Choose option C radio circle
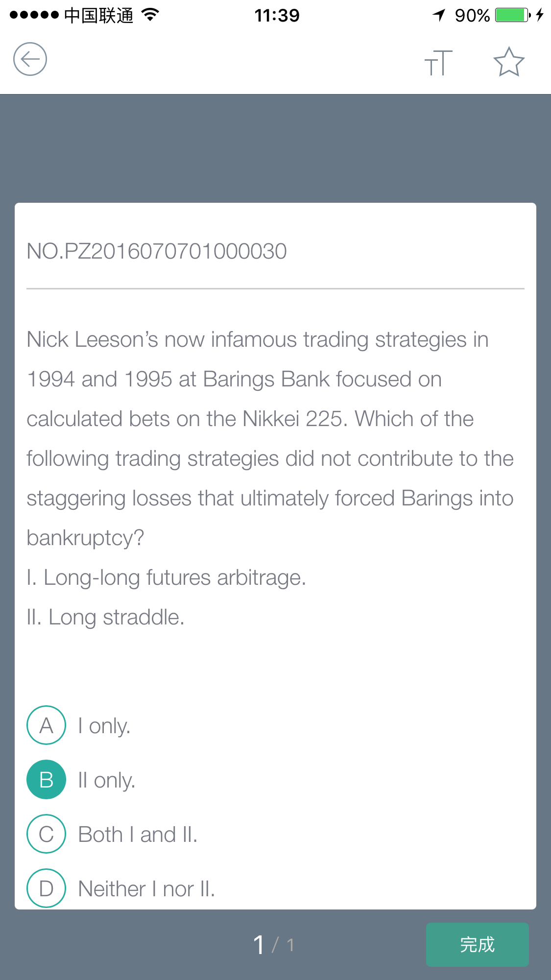551x980 pixels. point(46,834)
